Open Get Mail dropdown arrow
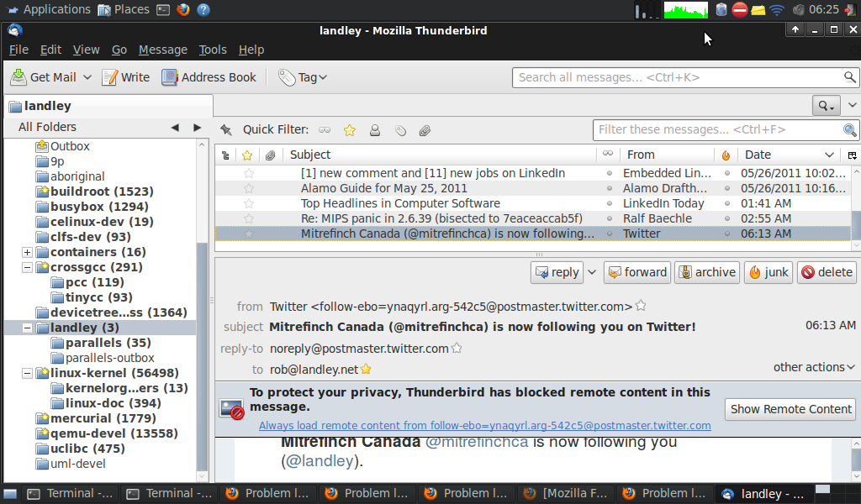Image resolution: width=861 pixels, height=504 pixels. pos(87,77)
